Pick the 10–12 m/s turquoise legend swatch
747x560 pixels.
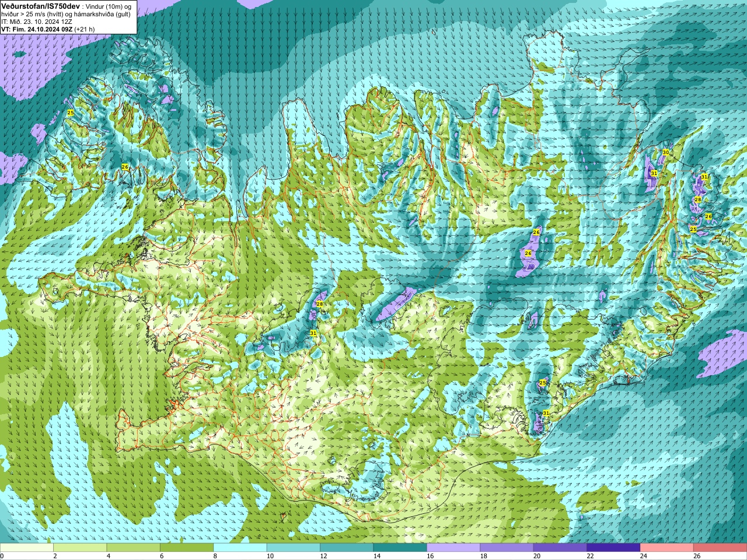tap(294, 548)
